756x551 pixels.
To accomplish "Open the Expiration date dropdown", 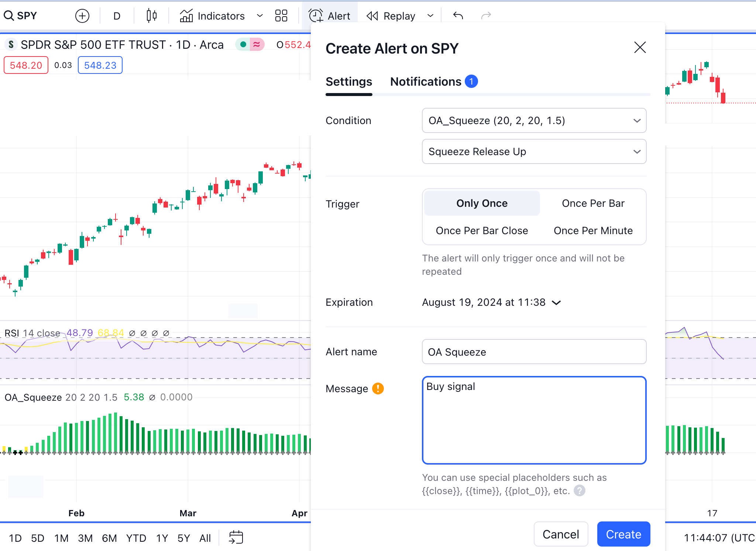I will [x=491, y=302].
